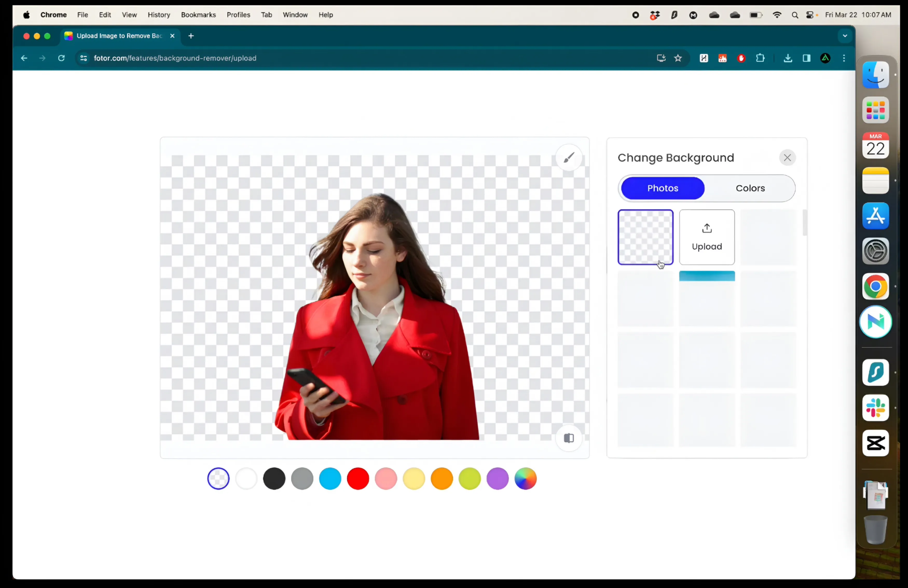Switch to the Colors tab
The image size is (908, 588).
point(750,188)
